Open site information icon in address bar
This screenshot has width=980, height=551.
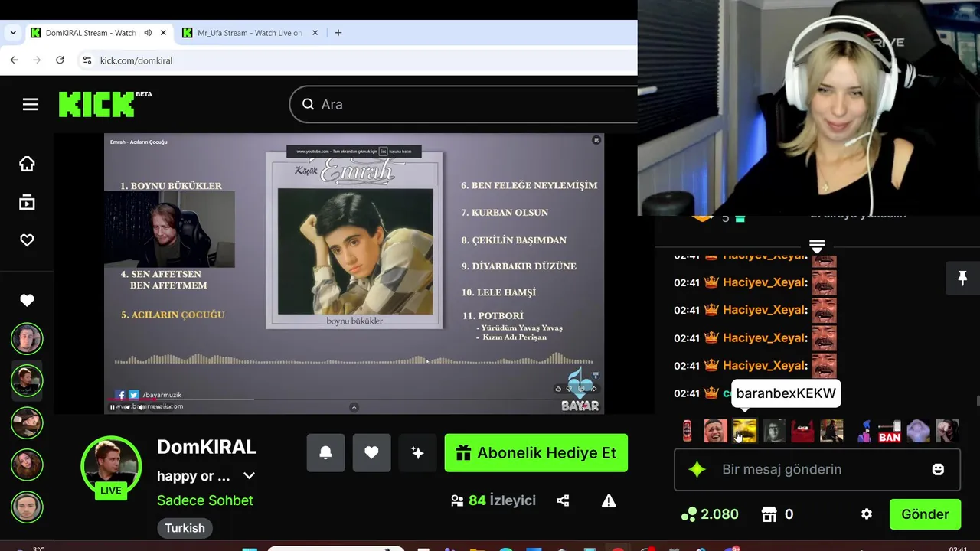[87, 60]
